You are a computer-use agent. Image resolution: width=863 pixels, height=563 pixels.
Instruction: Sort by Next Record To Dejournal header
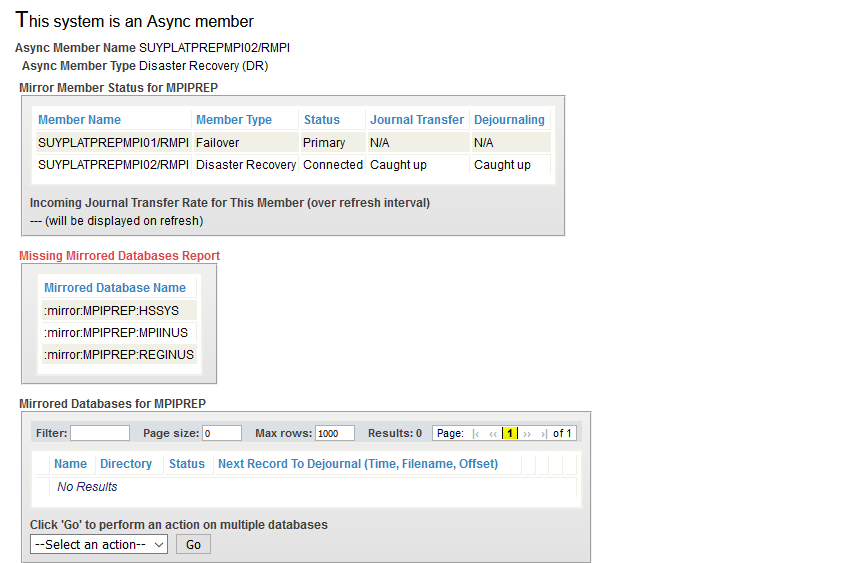358,463
